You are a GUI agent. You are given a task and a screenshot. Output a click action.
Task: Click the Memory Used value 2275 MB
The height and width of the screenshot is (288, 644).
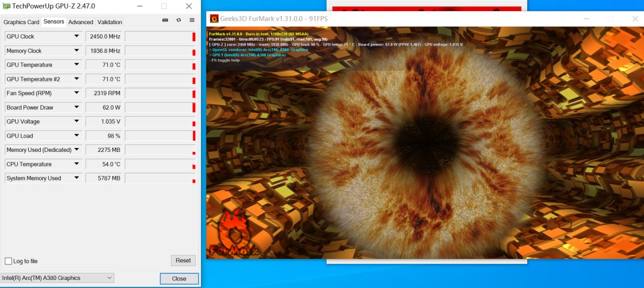click(x=104, y=150)
